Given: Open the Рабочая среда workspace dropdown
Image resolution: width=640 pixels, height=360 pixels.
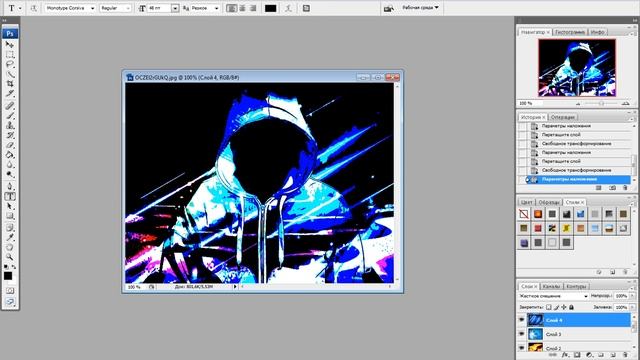Looking at the screenshot, I should point(420,7).
